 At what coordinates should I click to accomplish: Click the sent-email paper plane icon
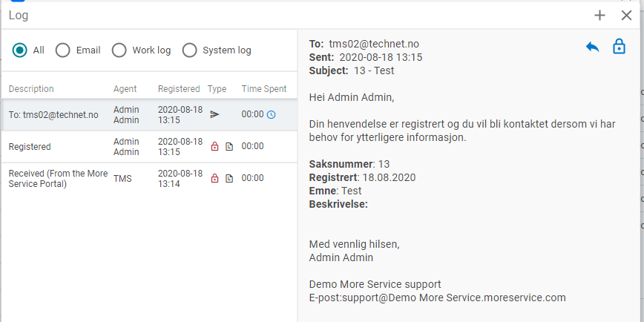click(x=214, y=114)
